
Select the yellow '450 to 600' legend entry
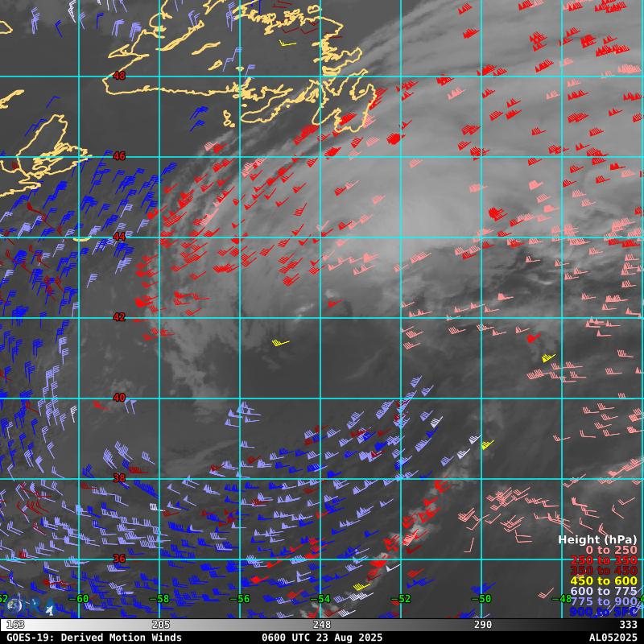click(x=604, y=580)
